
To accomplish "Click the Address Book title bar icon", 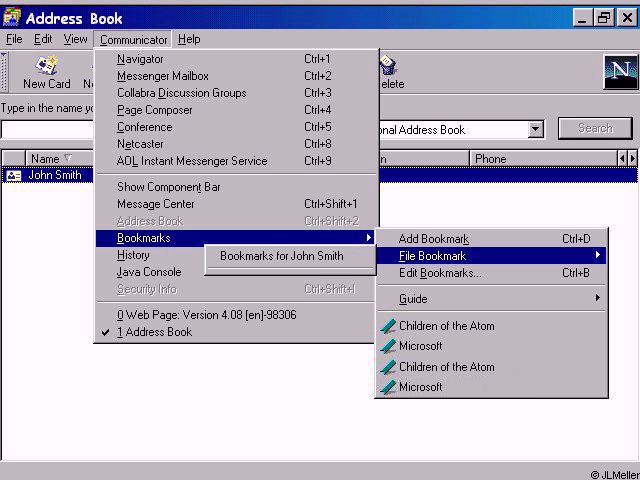I will coord(11,17).
